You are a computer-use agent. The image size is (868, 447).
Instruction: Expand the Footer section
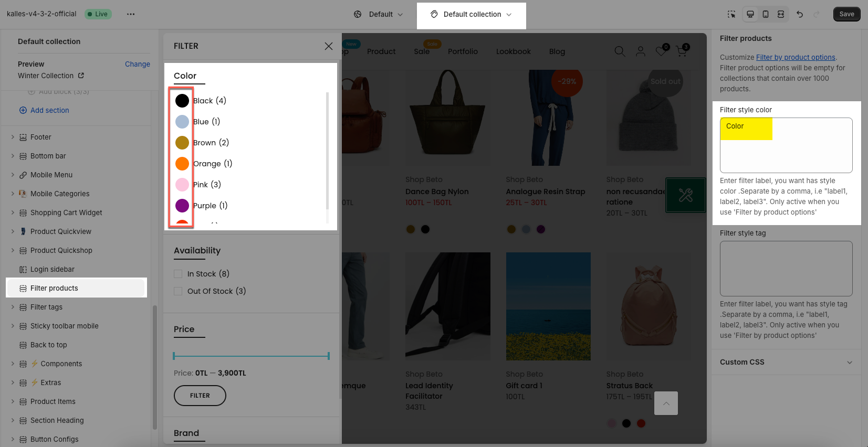coord(13,137)
